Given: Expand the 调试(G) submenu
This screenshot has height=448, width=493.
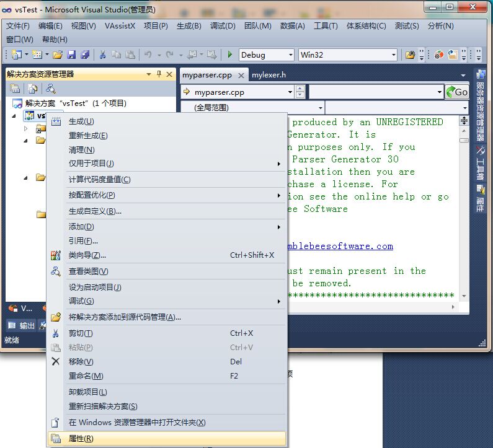Looking at the screenshot, I should (279, 301).
